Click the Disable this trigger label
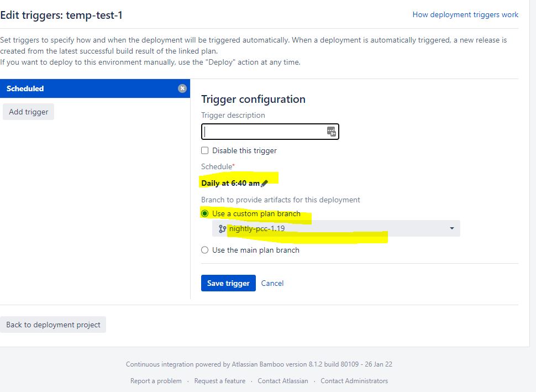 [x=244, y=150]
